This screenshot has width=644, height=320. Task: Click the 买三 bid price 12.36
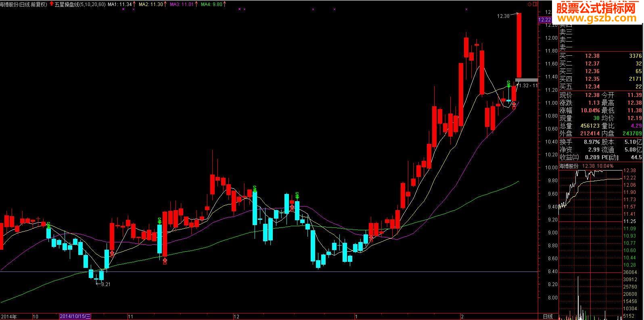pos(592,71)
